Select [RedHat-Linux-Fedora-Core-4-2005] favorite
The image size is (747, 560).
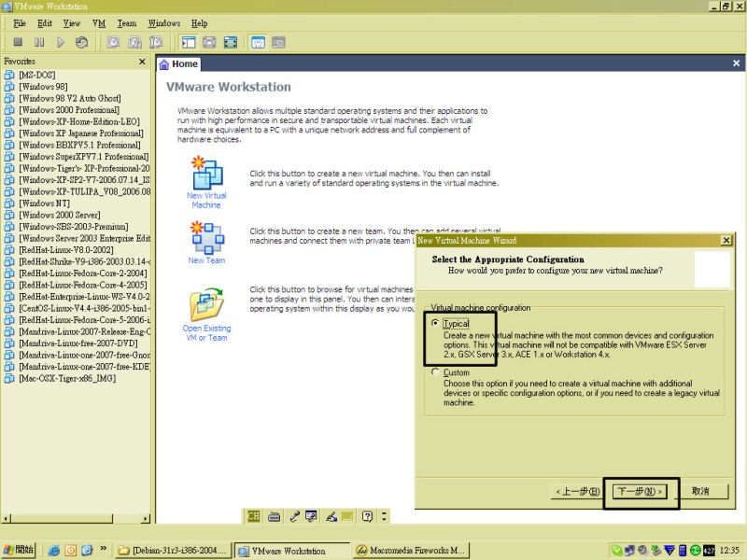83,285
